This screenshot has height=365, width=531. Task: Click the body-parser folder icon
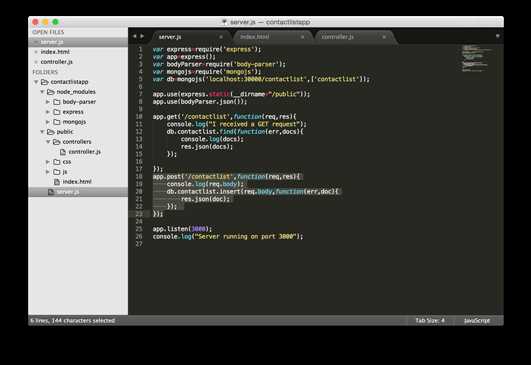click(x=57, y=102)
